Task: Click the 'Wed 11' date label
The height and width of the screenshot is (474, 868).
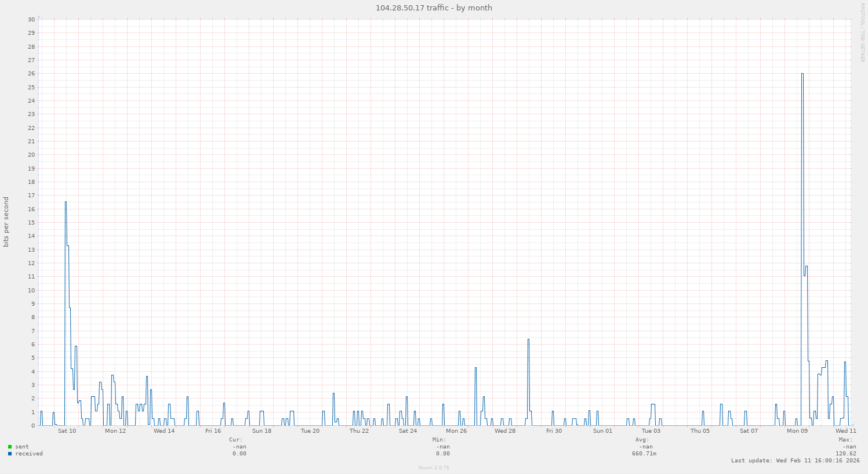Action: 845,431
